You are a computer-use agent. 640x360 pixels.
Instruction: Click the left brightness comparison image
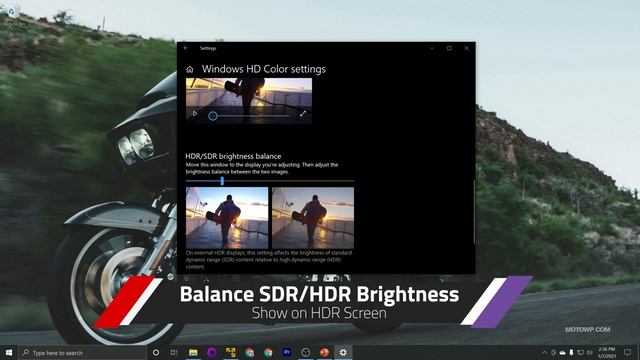227,218
